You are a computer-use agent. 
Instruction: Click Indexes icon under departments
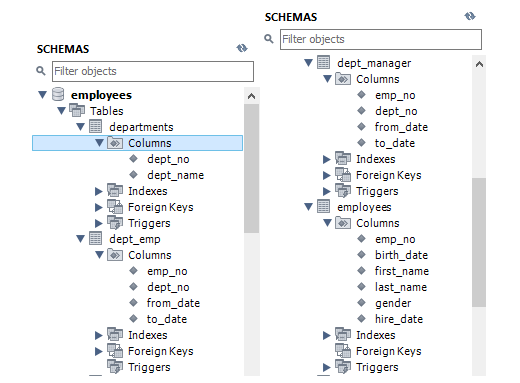(115, 191)
